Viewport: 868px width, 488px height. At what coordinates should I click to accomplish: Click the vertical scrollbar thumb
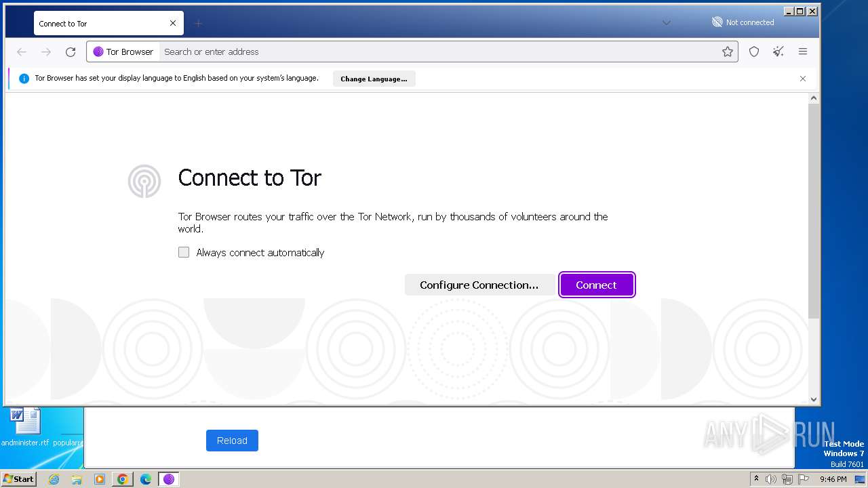(814, 211)
